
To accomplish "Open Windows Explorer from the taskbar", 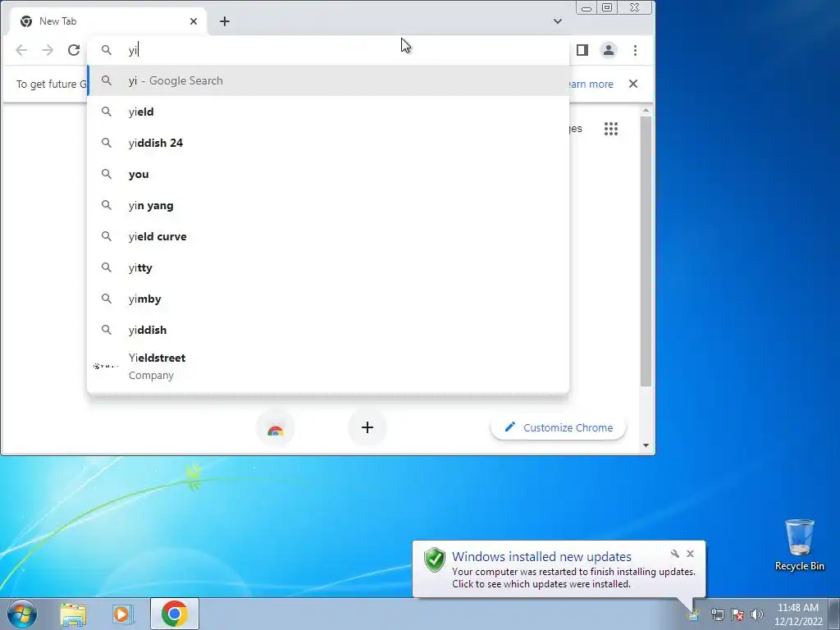I will [73, 614].
